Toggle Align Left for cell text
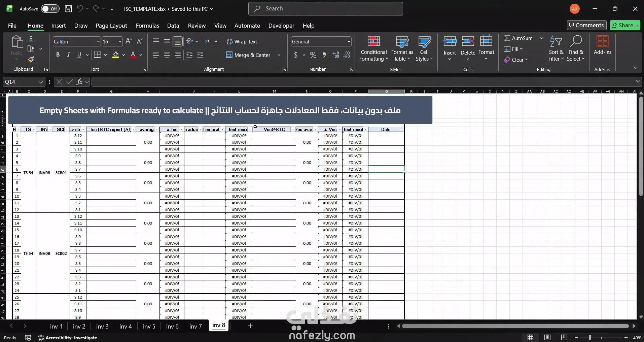644x342 pixels. click(156, 55)
